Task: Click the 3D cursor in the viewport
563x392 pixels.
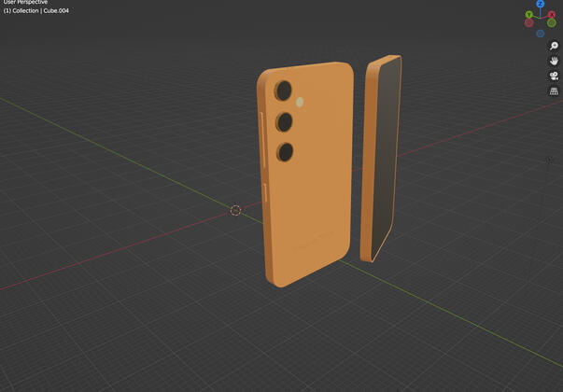Action: 235,210
